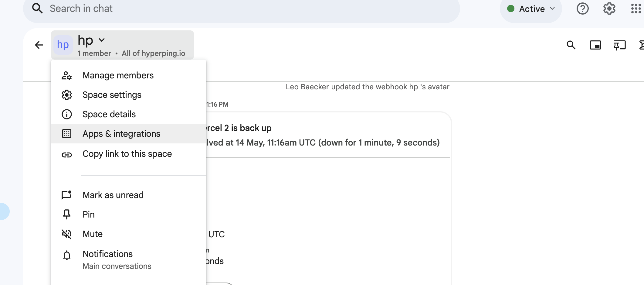Copy link to this space
The width and height of the screenshot is (644, 285).
pyautogui.click(x=129, y=154)
